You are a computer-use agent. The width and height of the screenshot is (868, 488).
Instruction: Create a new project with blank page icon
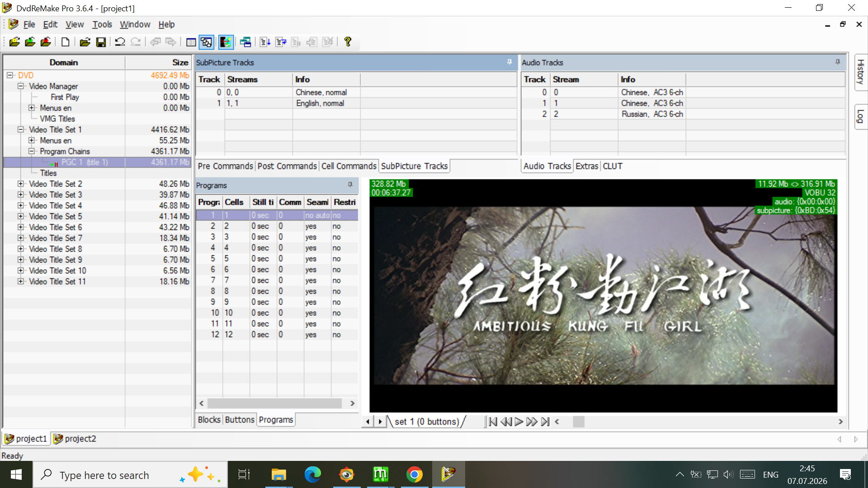pos(66,42)
